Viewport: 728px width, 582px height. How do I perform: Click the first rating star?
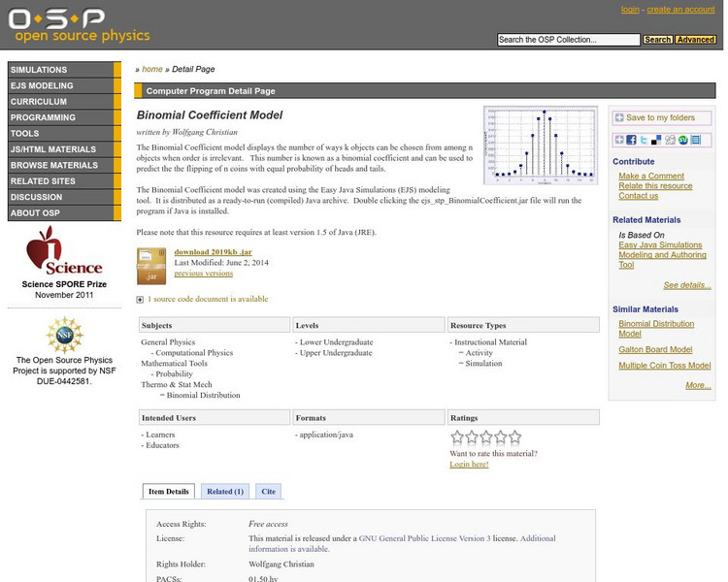(x=458, y=437)
